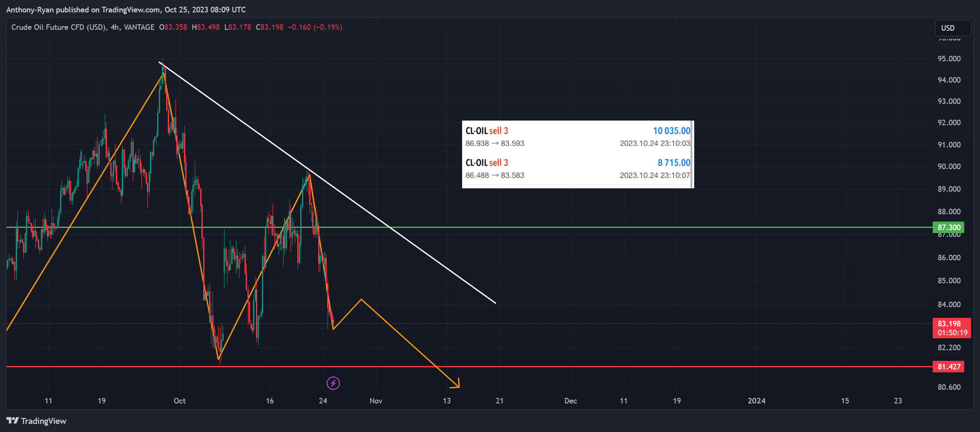Viewport: 980px width, 432px height.
Task: Click the 95.000 price axis label
Action: (949, 59)
